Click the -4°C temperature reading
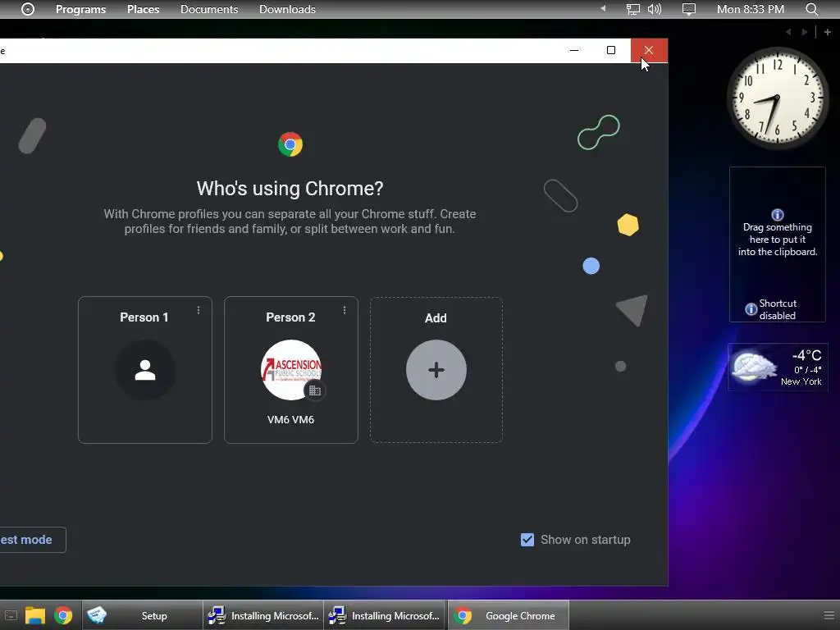The width and height of the screenshot is (840, 630). (806, 355)
